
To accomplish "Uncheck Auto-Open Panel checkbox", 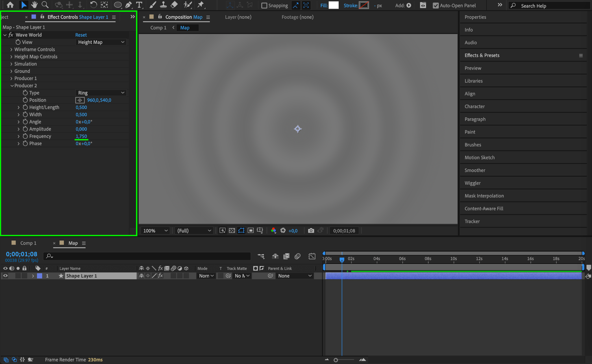I will click(435, 5).
